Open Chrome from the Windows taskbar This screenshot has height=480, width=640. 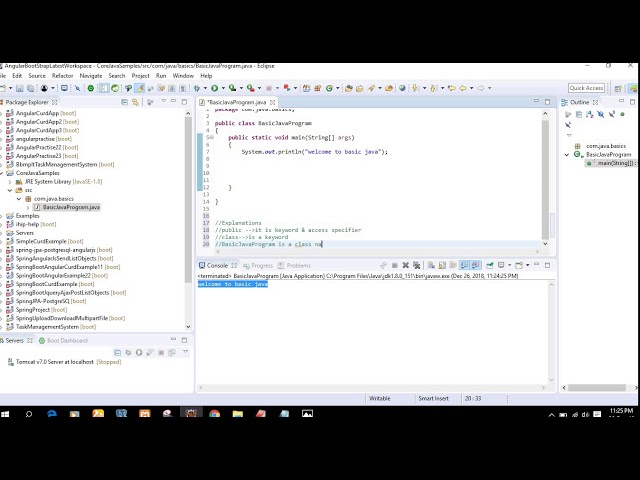[214, 414]
